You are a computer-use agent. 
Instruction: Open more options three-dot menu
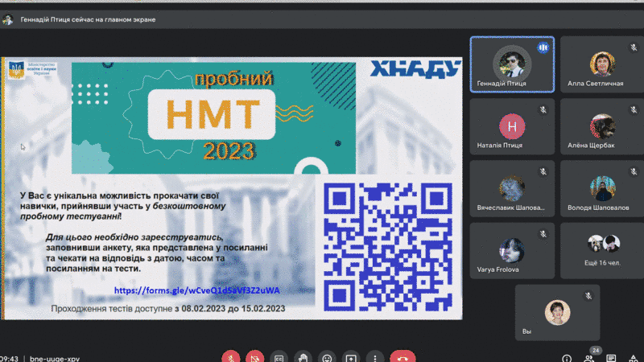pyautogui.click(x=375, y=358)
